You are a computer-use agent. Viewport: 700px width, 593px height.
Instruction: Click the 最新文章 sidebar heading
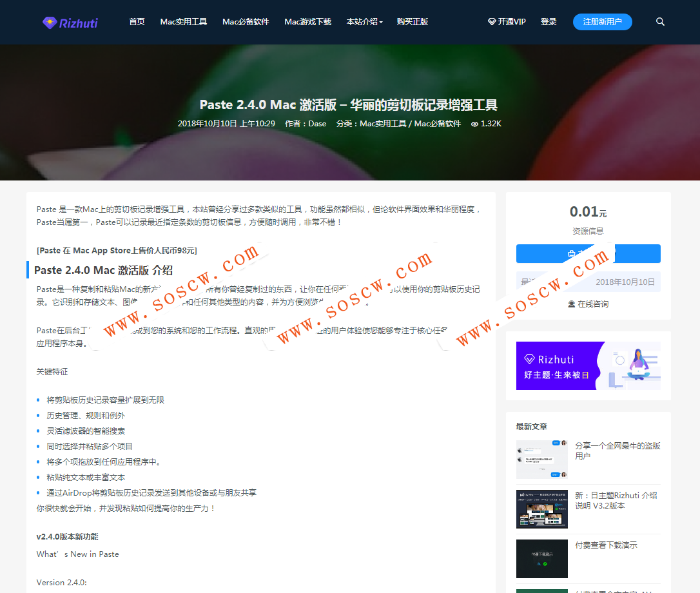tap(531, 427)
